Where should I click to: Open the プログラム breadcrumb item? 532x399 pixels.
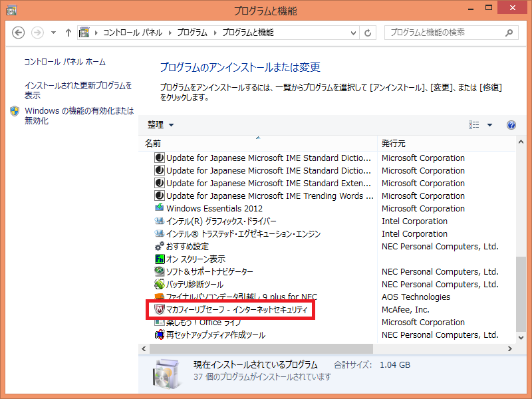click(x=192, y=31)
